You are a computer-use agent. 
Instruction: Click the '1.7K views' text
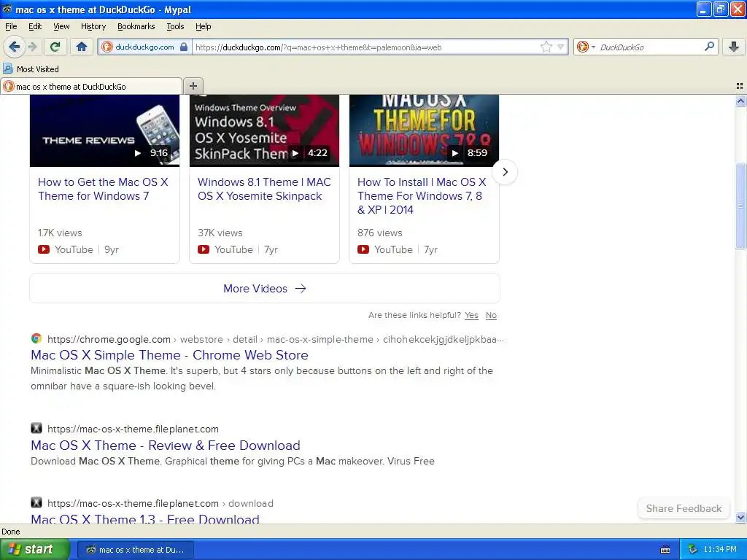click(x=60, y=233)
